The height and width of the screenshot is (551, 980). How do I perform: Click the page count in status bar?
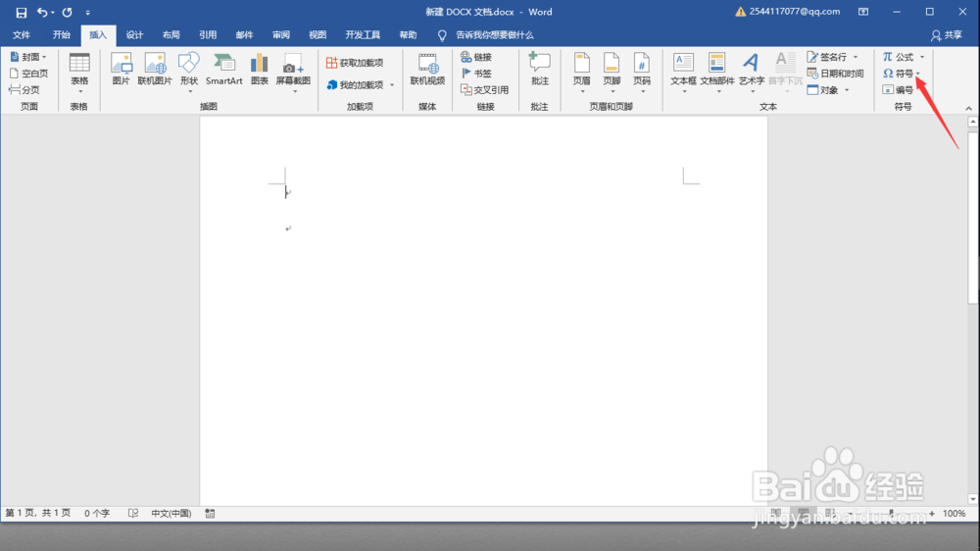click(x=37, y=513)
